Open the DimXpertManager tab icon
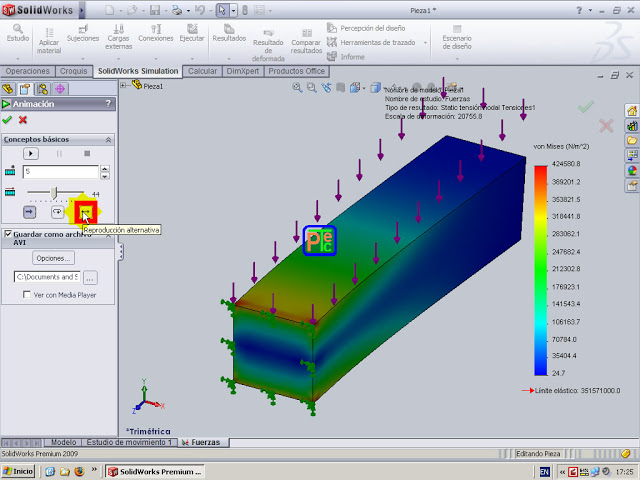The height and width of the screenshot is (480, 640). tap(60, 89)
